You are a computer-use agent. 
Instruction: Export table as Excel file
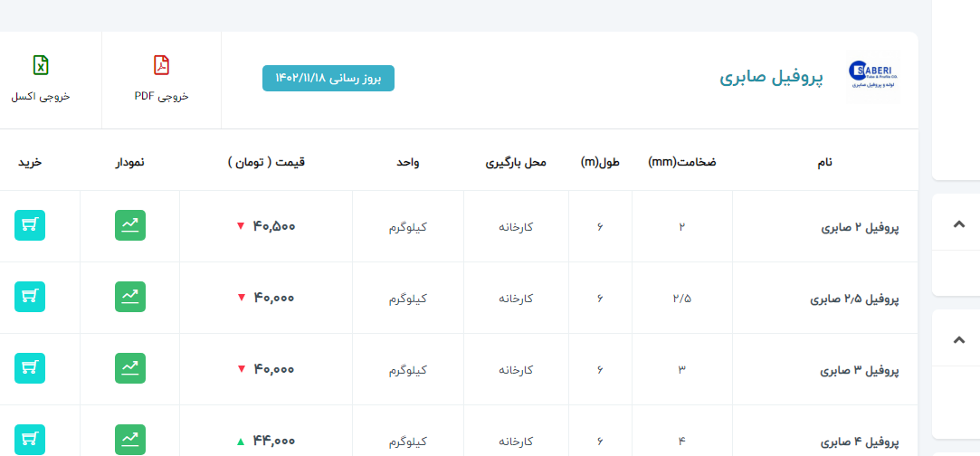[x=41, y=79]
